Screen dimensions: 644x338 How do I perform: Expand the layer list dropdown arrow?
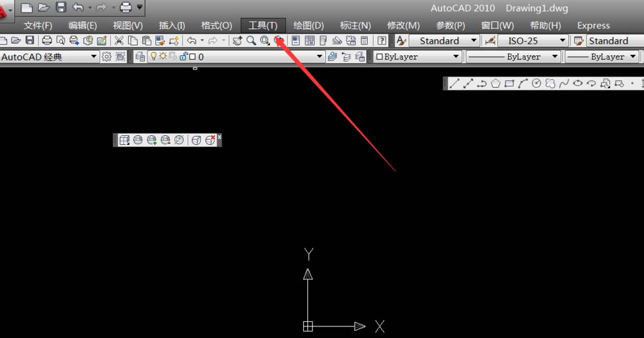click(x=319, y=56)
